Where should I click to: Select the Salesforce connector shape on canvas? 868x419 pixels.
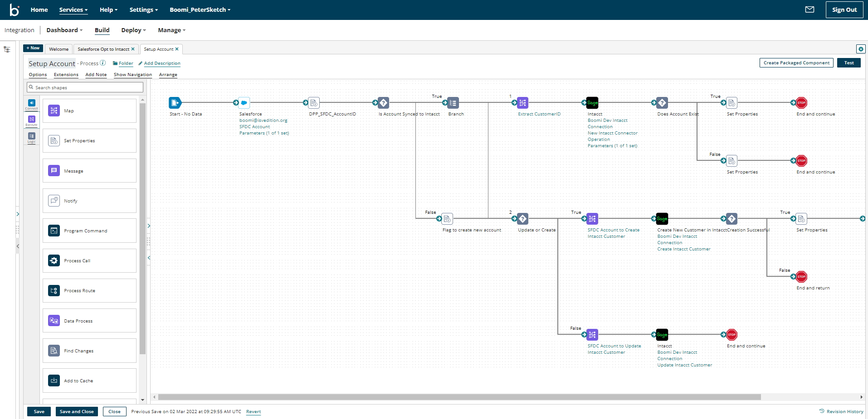(244, 103)
